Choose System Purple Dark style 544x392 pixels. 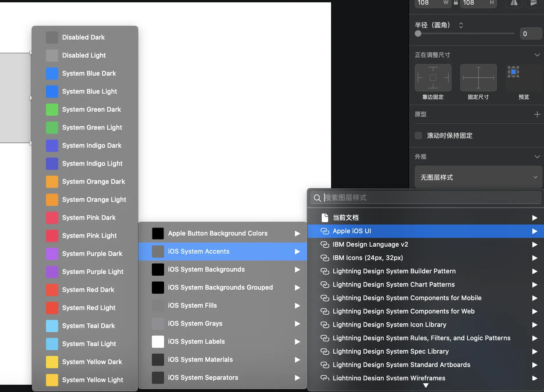pyautogui.click(x=85, y=254)
